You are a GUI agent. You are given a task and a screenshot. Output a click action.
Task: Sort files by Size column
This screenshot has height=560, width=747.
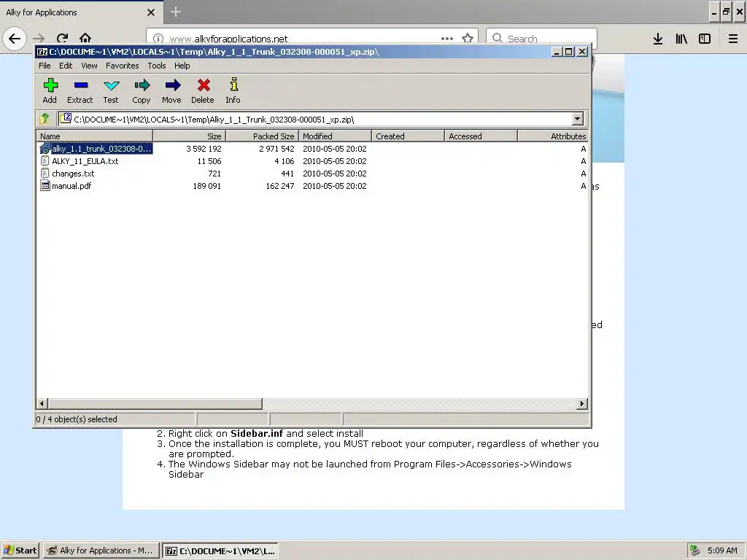[x=189, y=136]
